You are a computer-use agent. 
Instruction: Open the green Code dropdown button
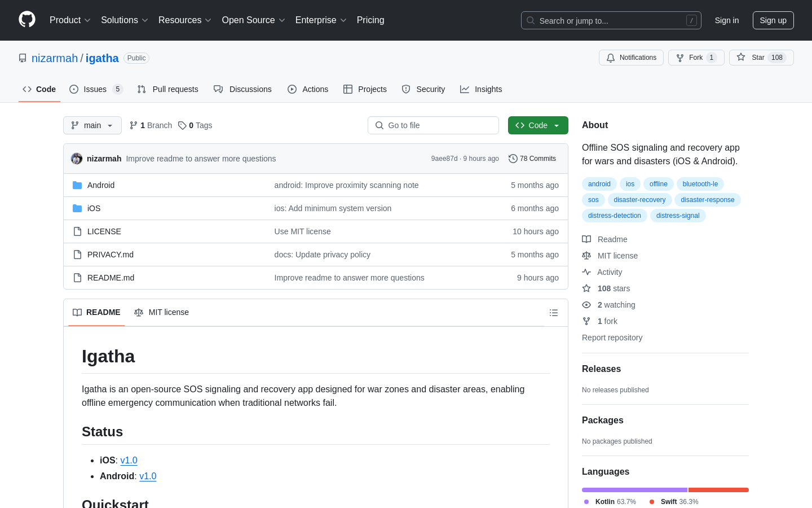click(x=538, y=125)
